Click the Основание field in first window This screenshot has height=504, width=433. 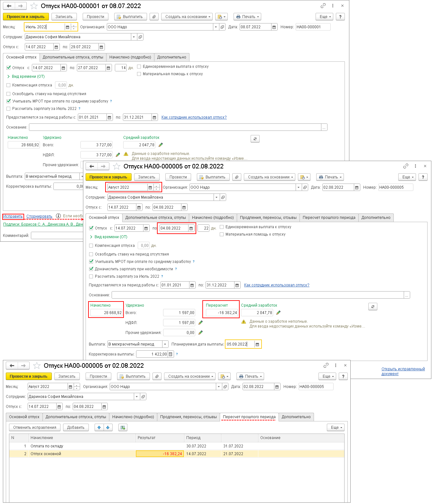click(175, 127)
